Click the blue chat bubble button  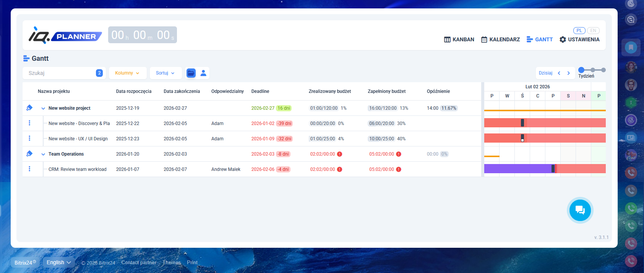click(x=580, y=210)
